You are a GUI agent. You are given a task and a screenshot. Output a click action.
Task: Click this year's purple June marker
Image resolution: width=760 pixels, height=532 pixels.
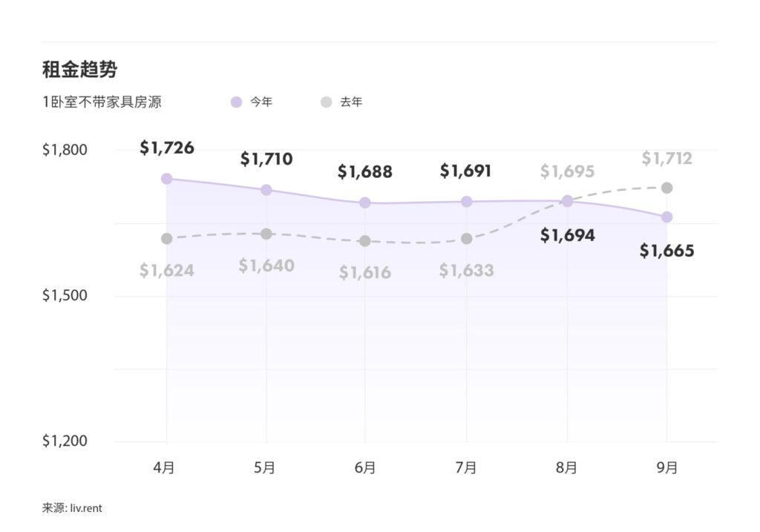tap(365, 203)
